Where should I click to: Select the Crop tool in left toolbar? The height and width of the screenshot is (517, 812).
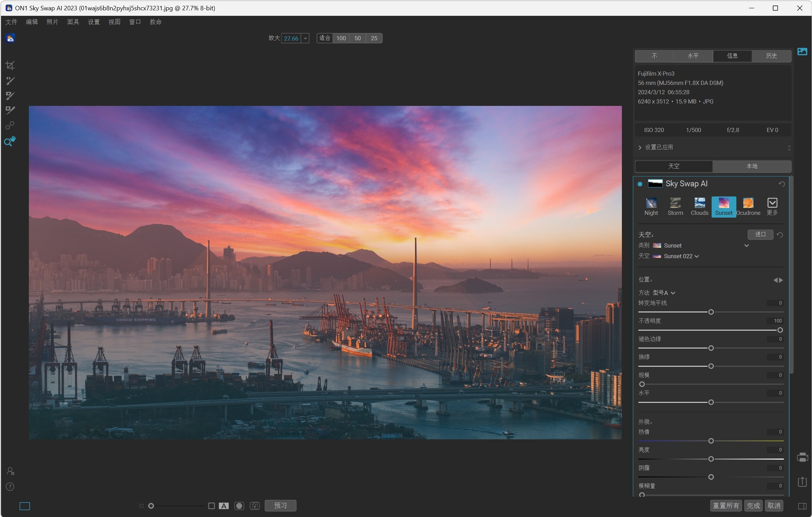[x=10, y=65]
